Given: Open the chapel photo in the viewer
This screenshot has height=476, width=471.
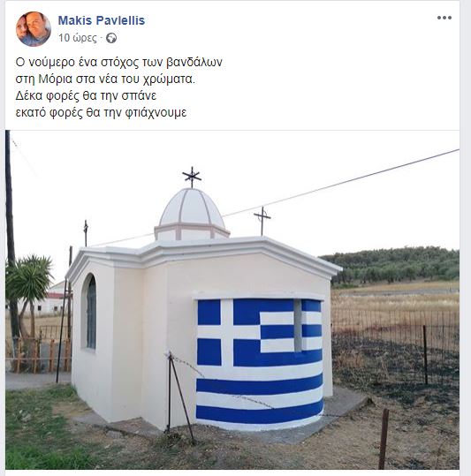Looking at the screenshot, I should click(x=232, y=300).
